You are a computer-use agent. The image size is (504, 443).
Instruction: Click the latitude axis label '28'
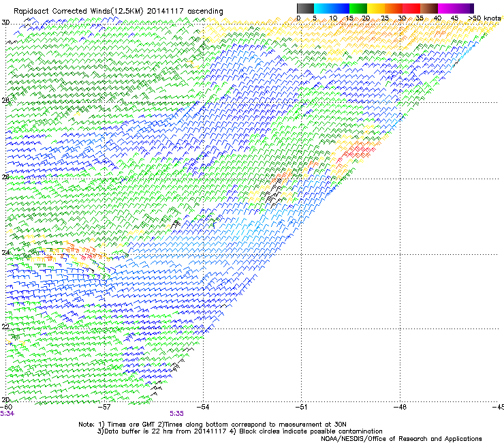5,100
